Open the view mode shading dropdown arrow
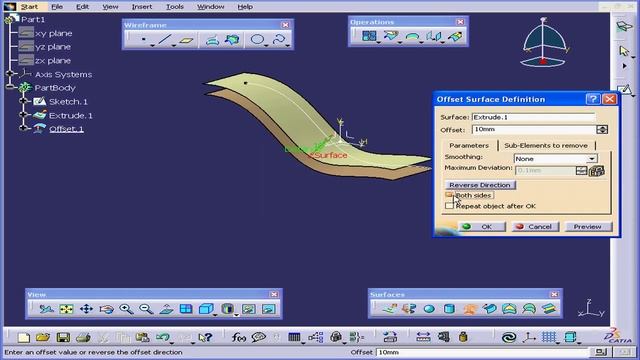 point(236,315)
